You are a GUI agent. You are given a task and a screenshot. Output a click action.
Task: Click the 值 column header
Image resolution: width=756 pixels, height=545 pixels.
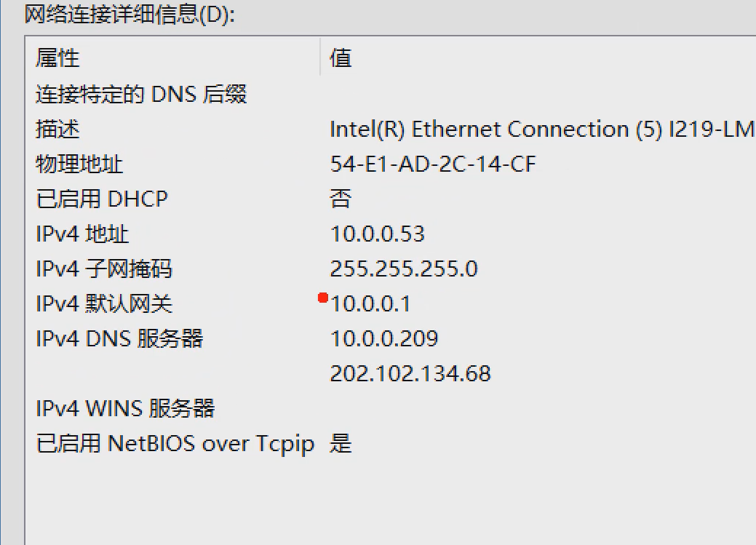(x=341, y=58)
